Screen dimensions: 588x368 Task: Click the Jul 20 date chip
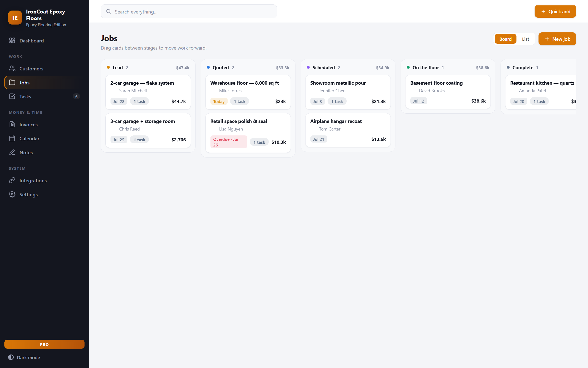(519, 101)
